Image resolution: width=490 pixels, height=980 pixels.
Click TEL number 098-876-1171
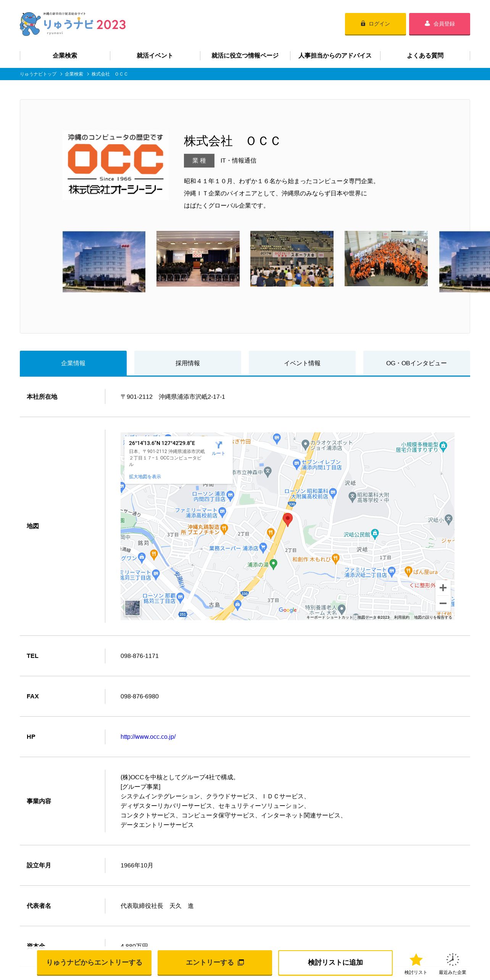[x=140, y=656]
